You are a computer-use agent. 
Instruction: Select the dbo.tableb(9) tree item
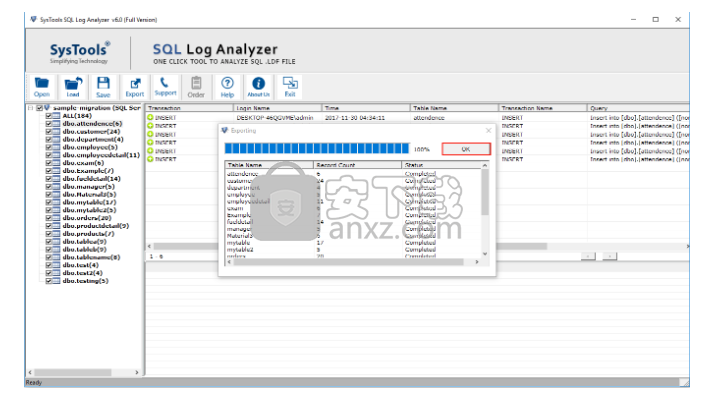pyautogui.click(x=85, y=249)
